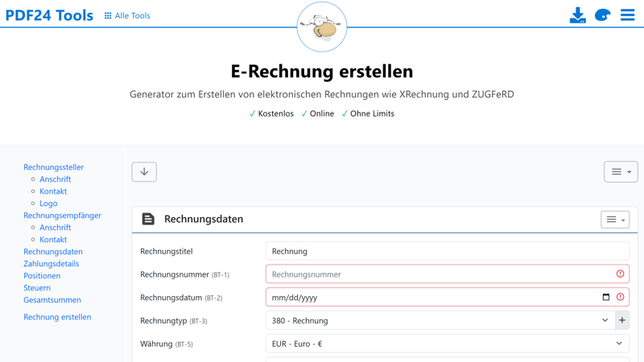The width and height of the screenshot is (644, 362).
Task: Click the PDF24 desktop download icon
Action: click(x=577, y=15)
